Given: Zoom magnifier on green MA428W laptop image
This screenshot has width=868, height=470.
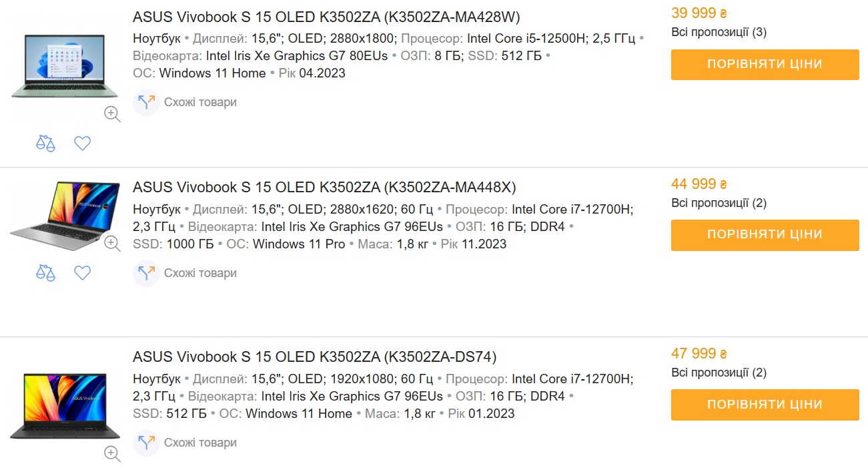Looking at the screenshot, I should coord(112,114).
